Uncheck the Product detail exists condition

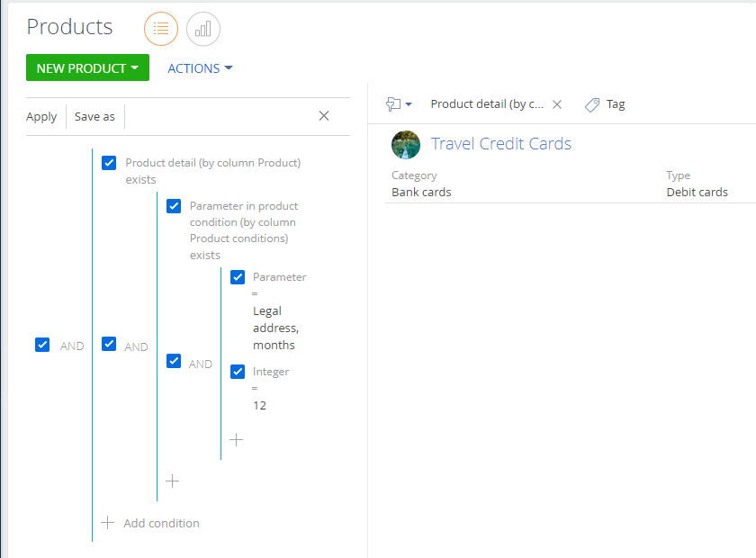pos(109,163)
